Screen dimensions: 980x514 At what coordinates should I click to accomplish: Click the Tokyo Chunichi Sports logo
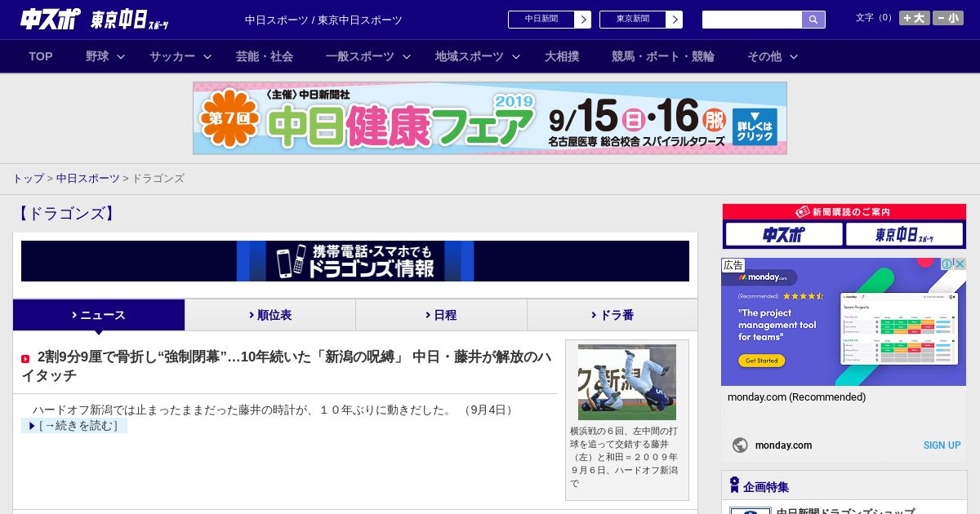pyautogui.click(x=131, y=20)
